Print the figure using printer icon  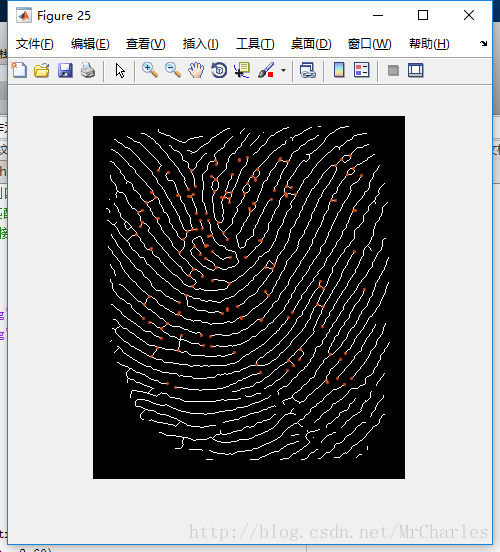[x=88, y=70]
